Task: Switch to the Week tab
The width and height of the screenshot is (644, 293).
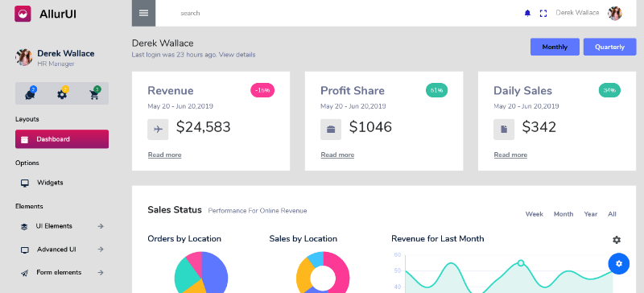Action: click(x=535, y=214)
